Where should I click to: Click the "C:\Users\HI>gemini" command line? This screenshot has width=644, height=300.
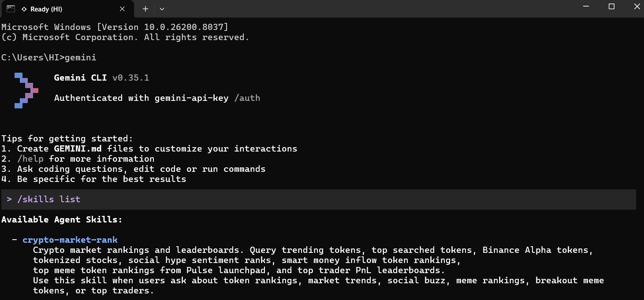[48, 58]
